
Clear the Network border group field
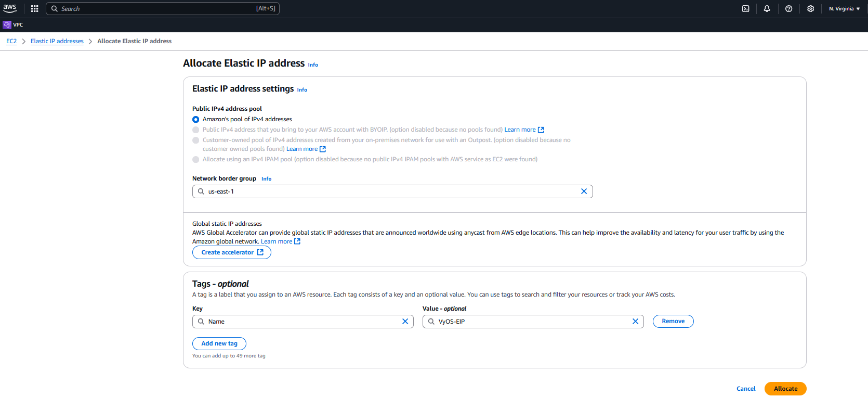click(x=584, y=191)
